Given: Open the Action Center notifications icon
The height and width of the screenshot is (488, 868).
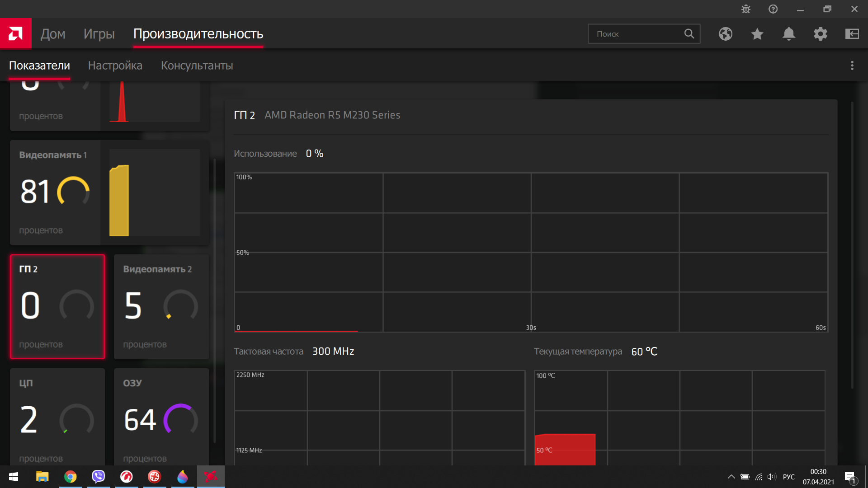Looking at the screenshot, I should pos(850,477).
